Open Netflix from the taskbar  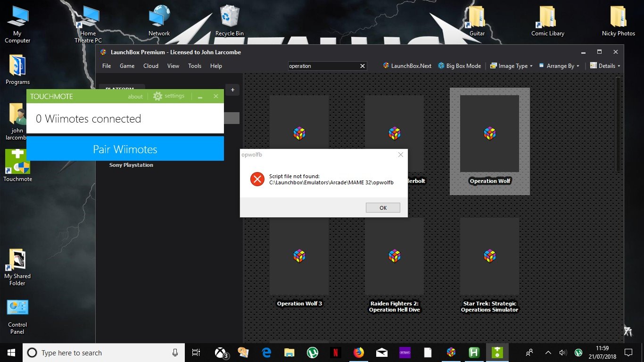(335, 353)
